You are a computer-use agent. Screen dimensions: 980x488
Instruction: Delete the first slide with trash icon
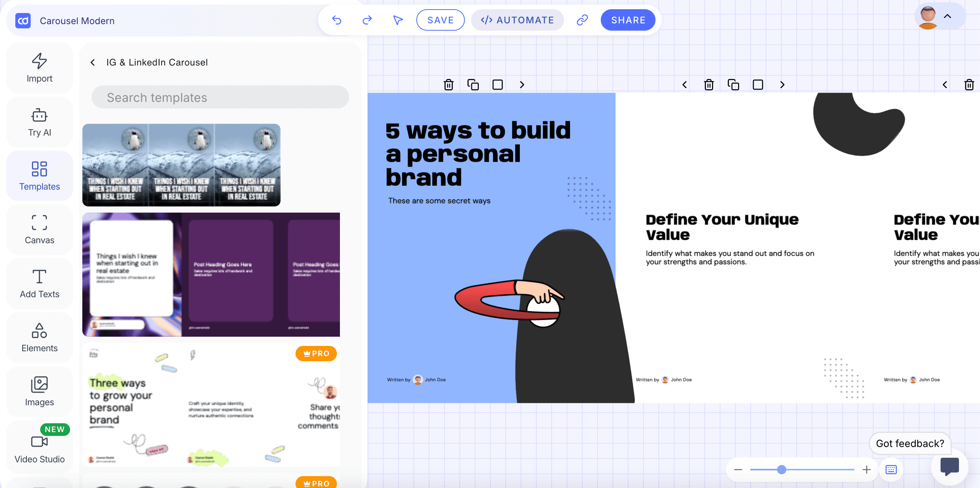tap(449, 85)
